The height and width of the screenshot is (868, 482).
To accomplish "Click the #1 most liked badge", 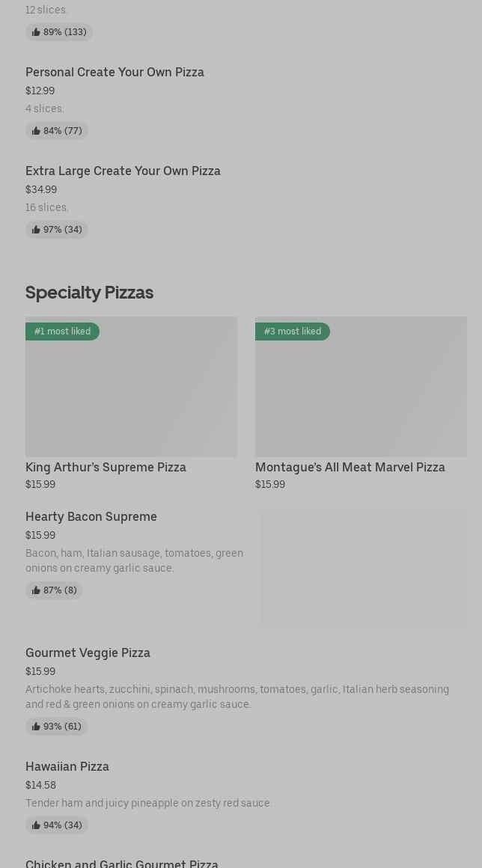I will (63, 331).
